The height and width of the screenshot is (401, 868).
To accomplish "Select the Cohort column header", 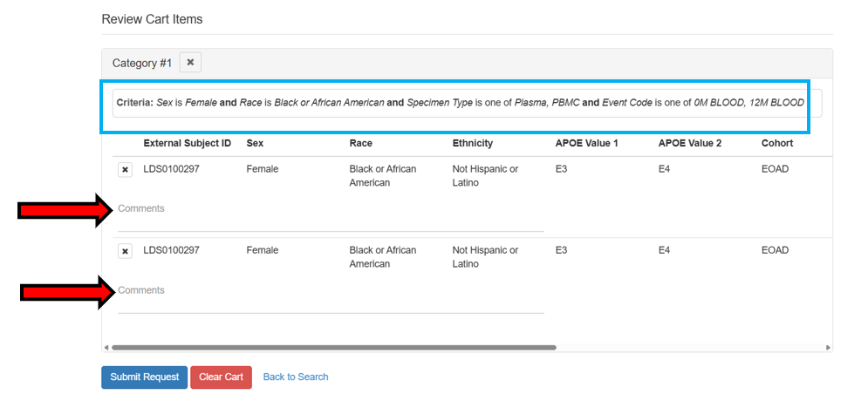I will (x=777, y=143).
